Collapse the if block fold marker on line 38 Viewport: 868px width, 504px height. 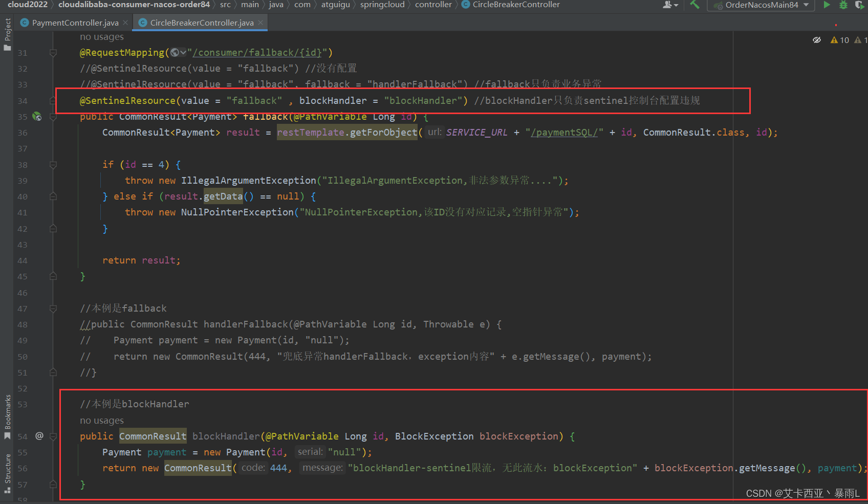(53, 165)
